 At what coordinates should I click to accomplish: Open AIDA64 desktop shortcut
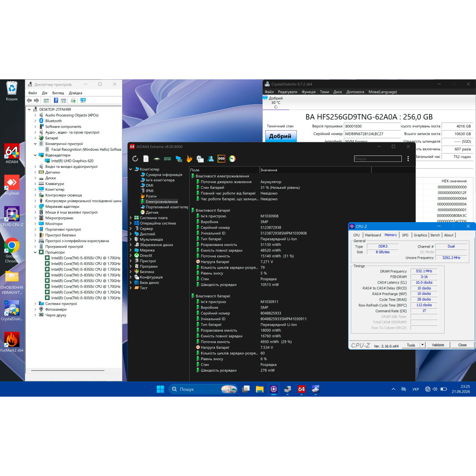tap(12, 154)
